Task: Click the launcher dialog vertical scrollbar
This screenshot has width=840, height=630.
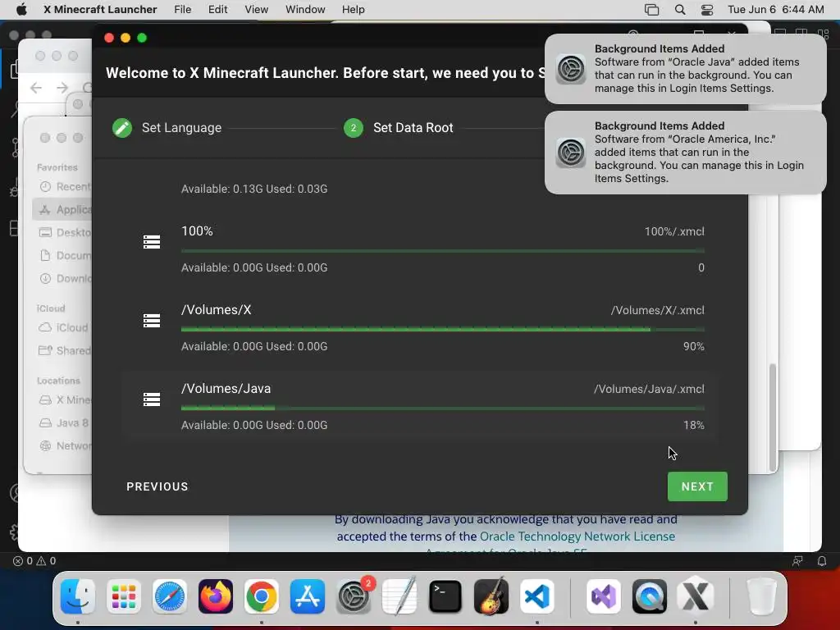Action: tap(773, 416)
